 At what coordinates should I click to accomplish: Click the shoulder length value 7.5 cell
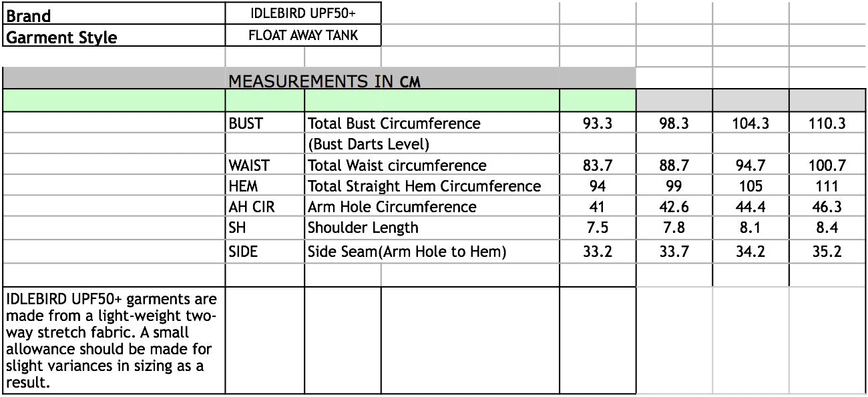click(x=597, y=228)
